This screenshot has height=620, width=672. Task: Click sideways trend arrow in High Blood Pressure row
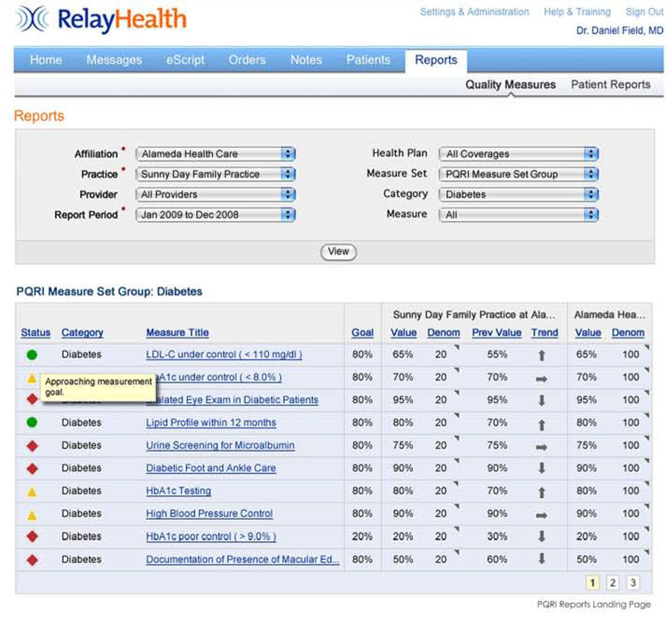(x=542, y=515)
